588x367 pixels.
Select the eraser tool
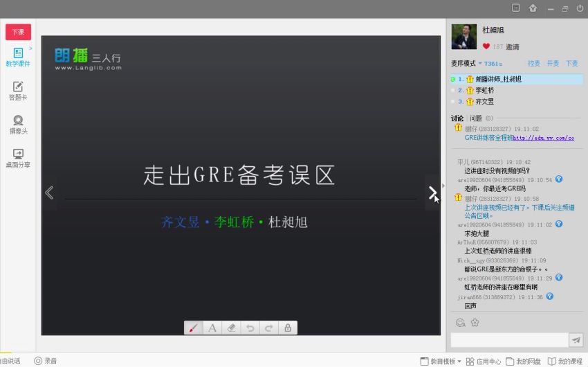231,328
